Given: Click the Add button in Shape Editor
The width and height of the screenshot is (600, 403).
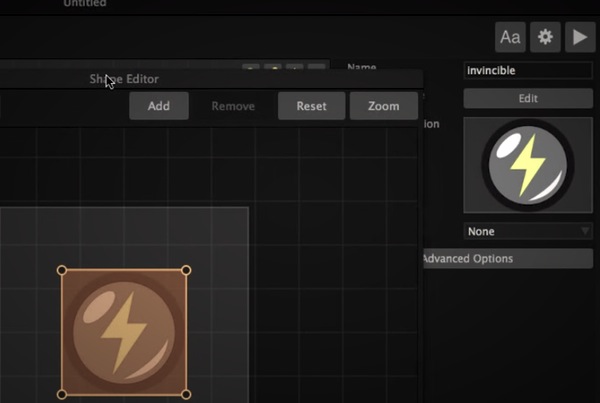Looking at the screenshot, I should [159, 106].
